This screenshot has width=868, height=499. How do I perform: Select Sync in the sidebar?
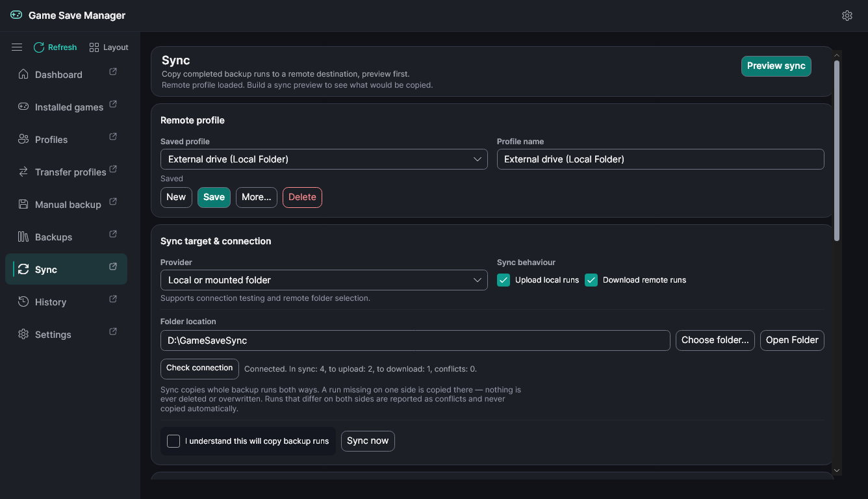(x=66, y=269)
